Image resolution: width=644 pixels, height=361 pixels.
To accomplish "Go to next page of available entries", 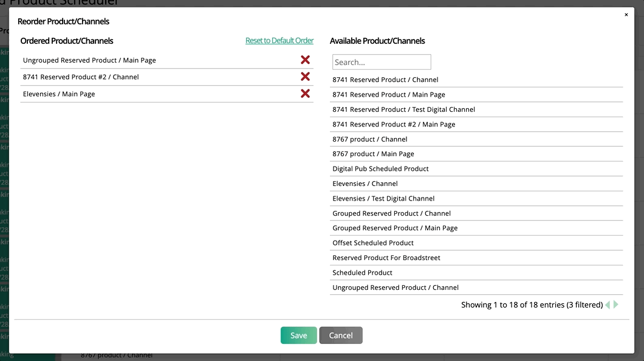I will [x=616, y=304].
